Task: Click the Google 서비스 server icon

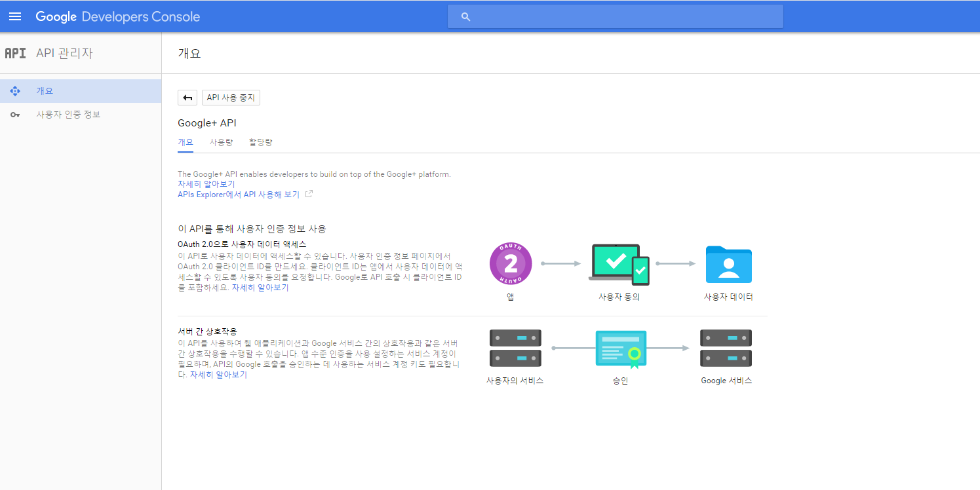Action: click(726, 348)
